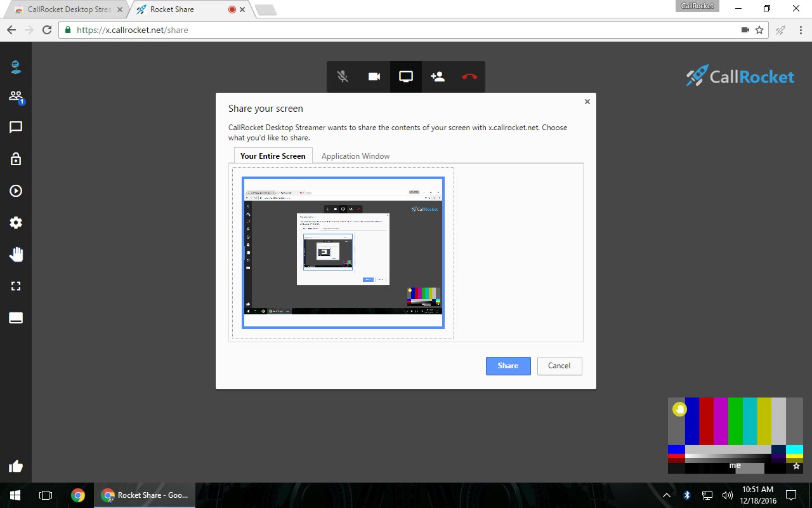Toggle the meeting lock in the sidebar
The image size is (812, 508).
tap(16, 159)
